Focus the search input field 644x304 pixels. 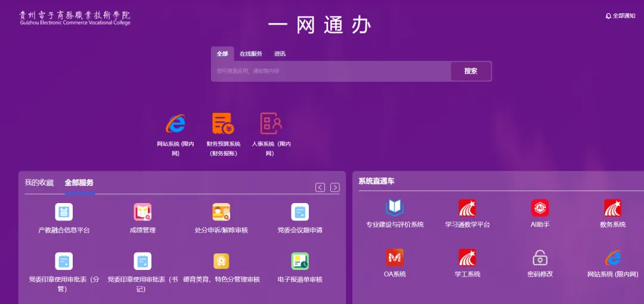point(331,71)
